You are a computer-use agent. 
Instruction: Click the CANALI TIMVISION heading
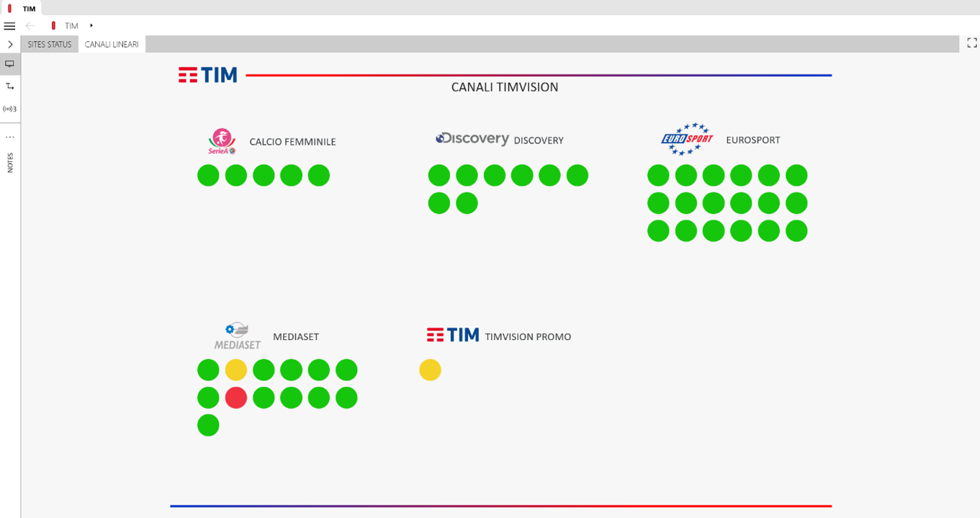click(x=505, y=87)
